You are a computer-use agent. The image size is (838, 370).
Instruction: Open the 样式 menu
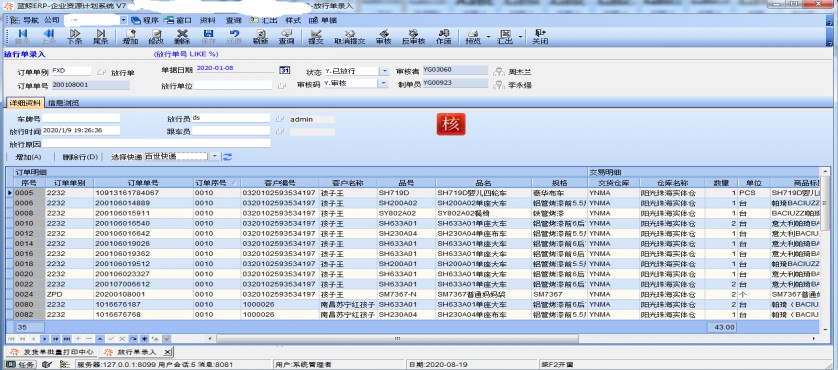pyautogui.click(x=293, y=20)
